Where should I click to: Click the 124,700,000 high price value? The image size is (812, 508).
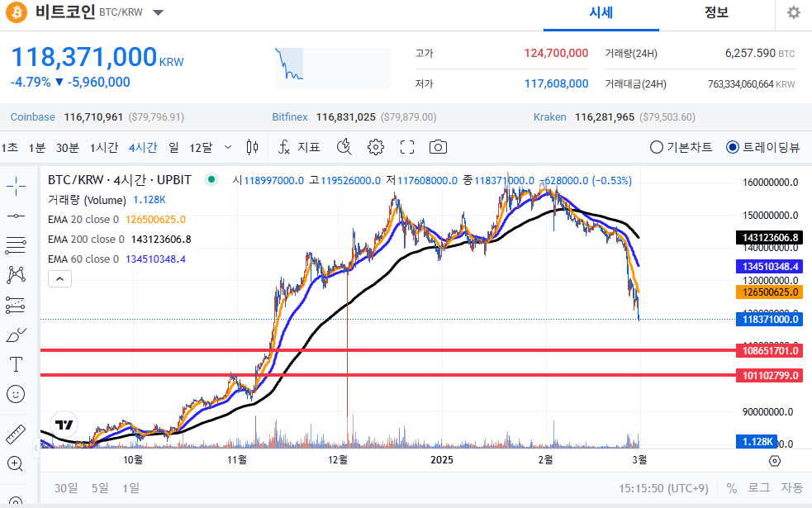(556, 54)
